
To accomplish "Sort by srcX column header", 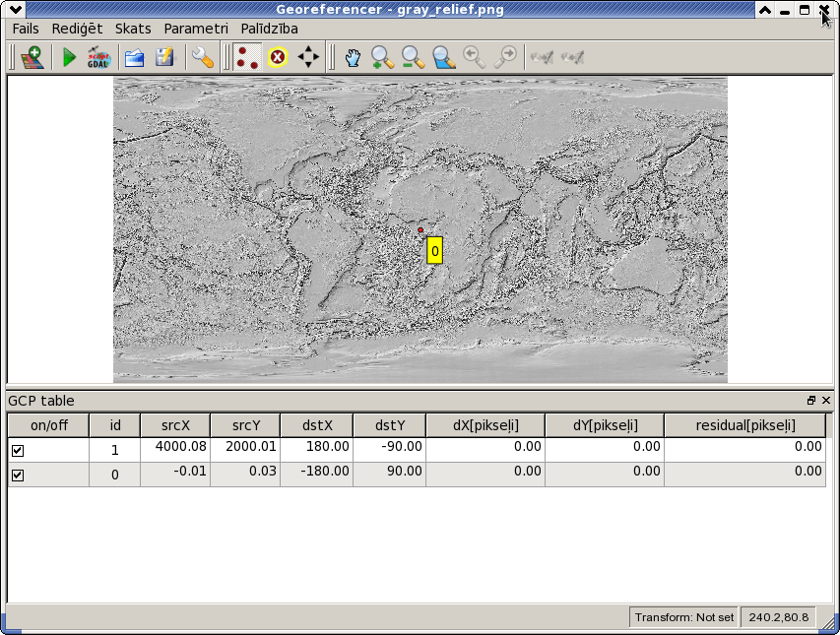I will (x=175, y=425).
